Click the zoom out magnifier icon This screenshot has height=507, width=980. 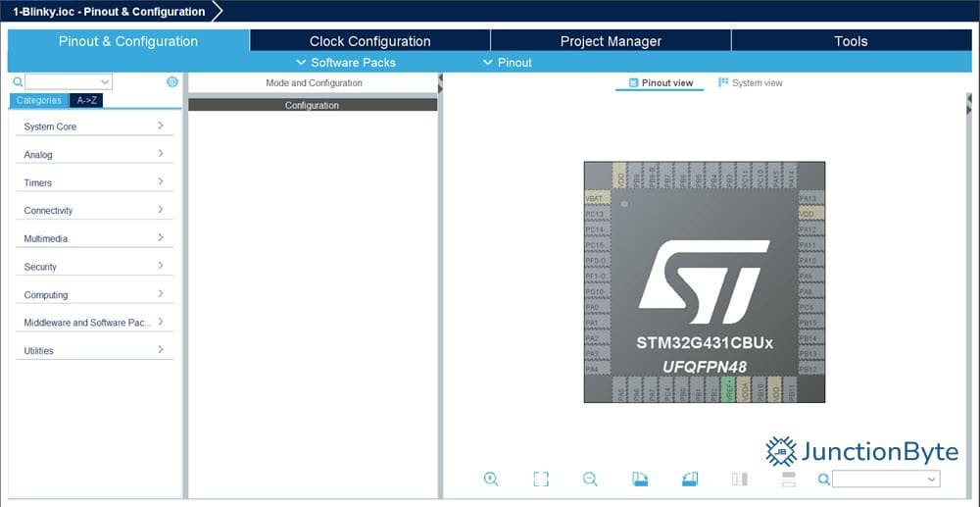click(590, 479)
